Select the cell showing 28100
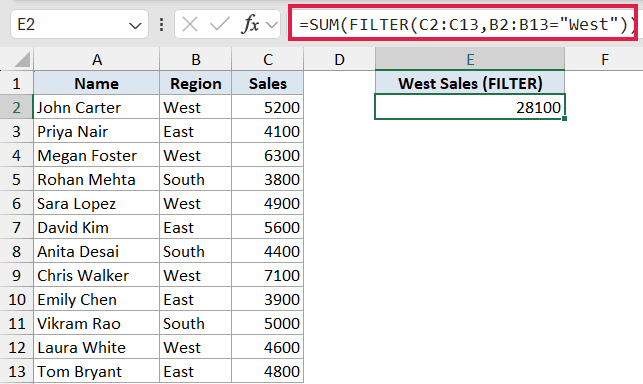Image resolution: width=643 pixels, height=384 pixels. [x=470, y=107]
